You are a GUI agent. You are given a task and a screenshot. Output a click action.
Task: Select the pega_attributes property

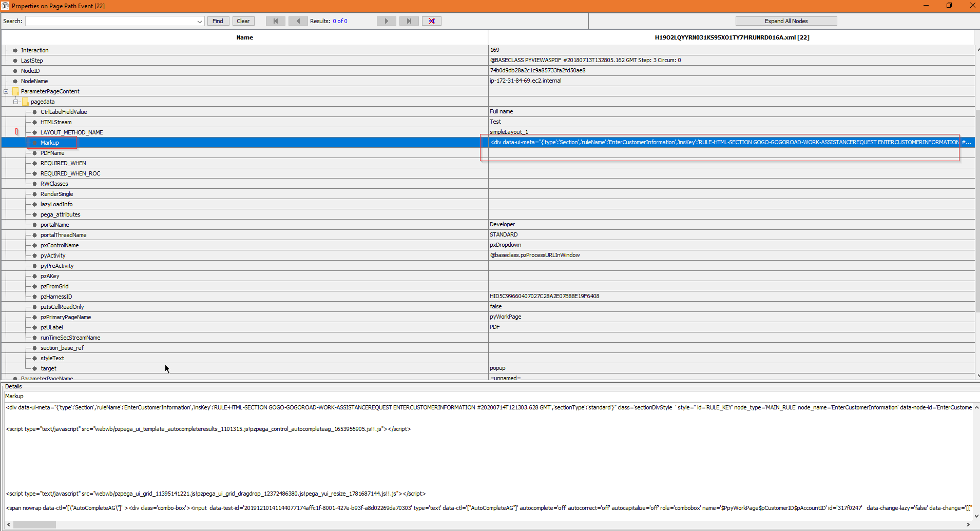(x=60, y=214)
